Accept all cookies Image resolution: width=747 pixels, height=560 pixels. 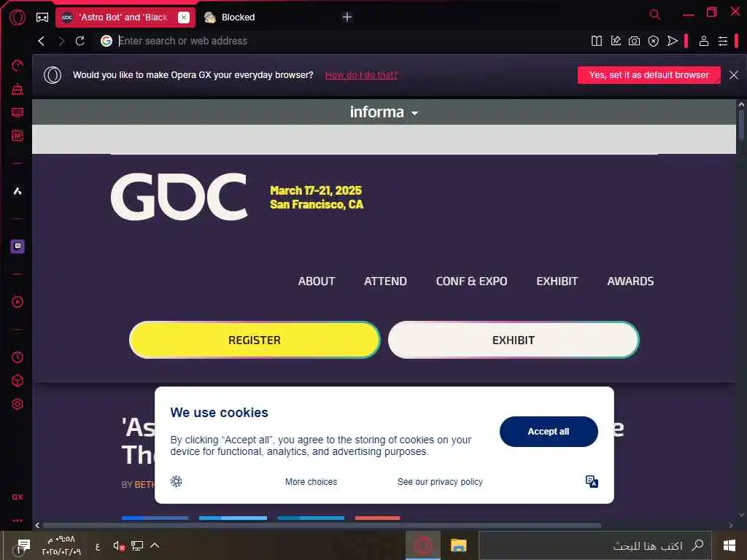pos(549,432)
